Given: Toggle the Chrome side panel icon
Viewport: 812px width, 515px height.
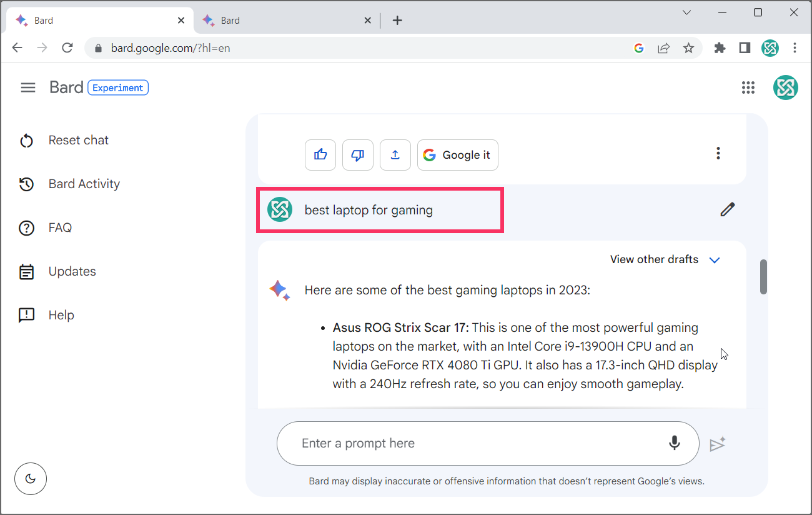Looking at the screenshot, I should tap(745, 48).
